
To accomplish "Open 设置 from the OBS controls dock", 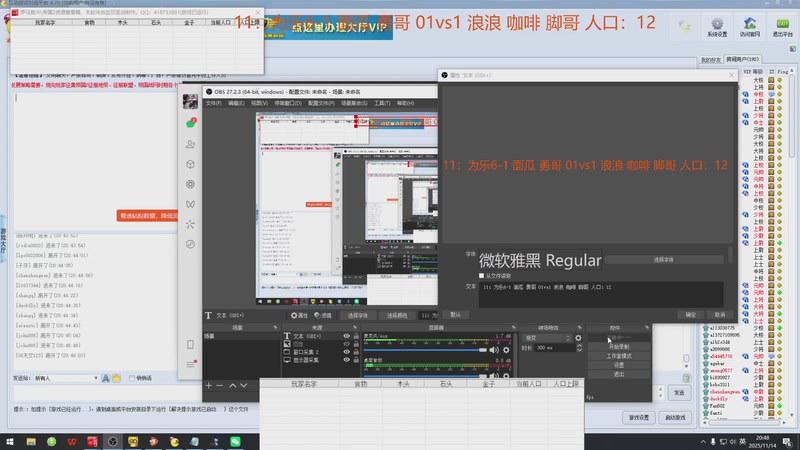I will pos(619,365).
